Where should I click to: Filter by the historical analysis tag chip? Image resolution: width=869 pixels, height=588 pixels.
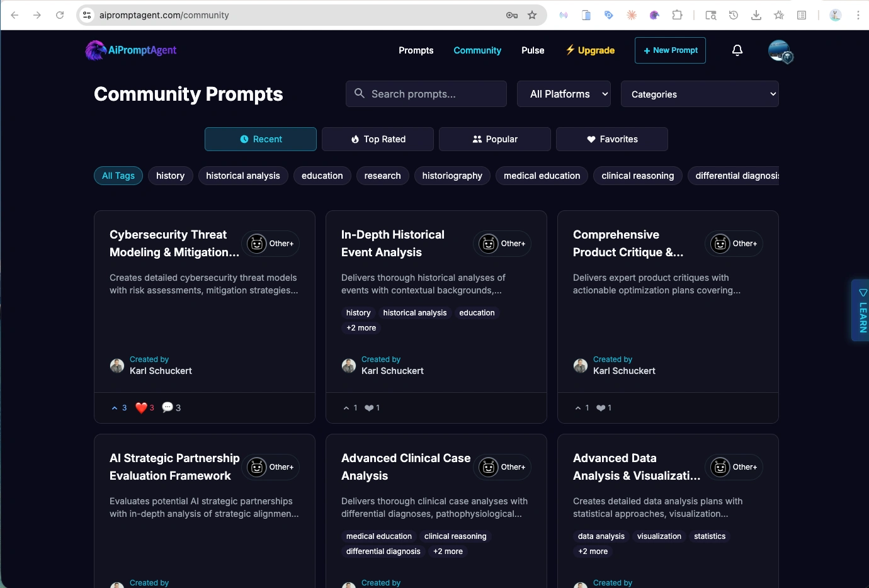pos(243,176)
